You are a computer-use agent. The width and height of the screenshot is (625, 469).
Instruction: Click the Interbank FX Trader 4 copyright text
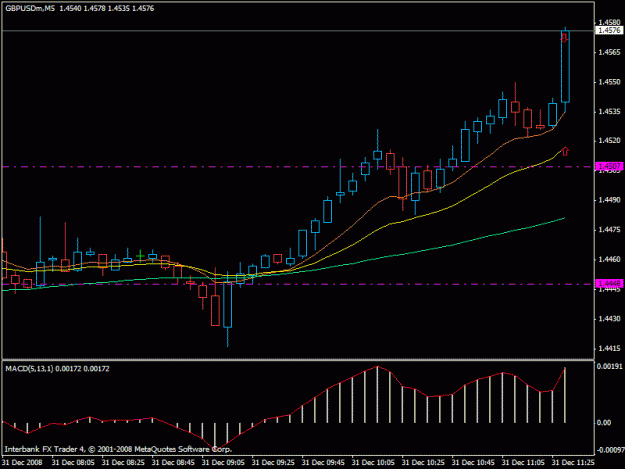pyautogui.click(x=118, y=449)
